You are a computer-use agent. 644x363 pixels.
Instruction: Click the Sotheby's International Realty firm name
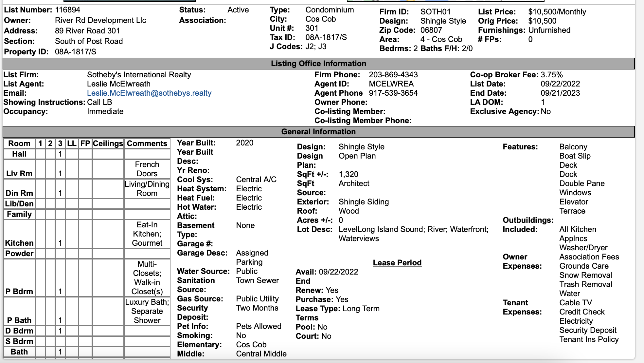[139, 75]
